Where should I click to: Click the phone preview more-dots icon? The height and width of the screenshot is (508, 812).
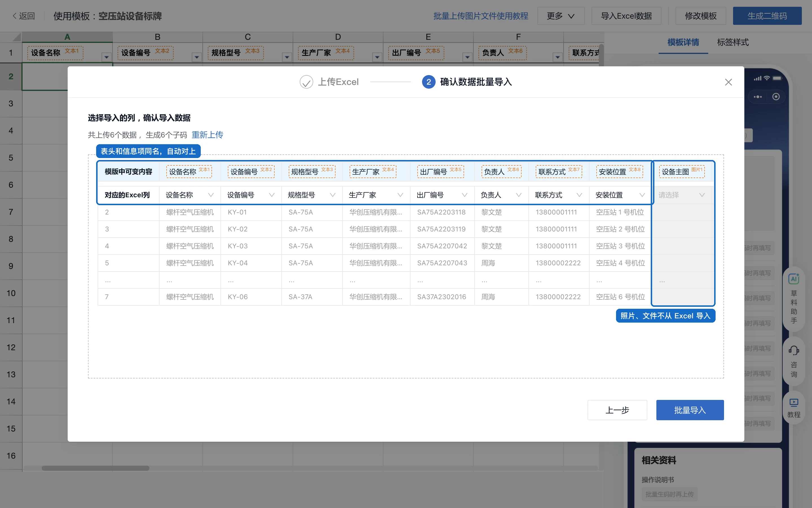click(x=758, y=97)
